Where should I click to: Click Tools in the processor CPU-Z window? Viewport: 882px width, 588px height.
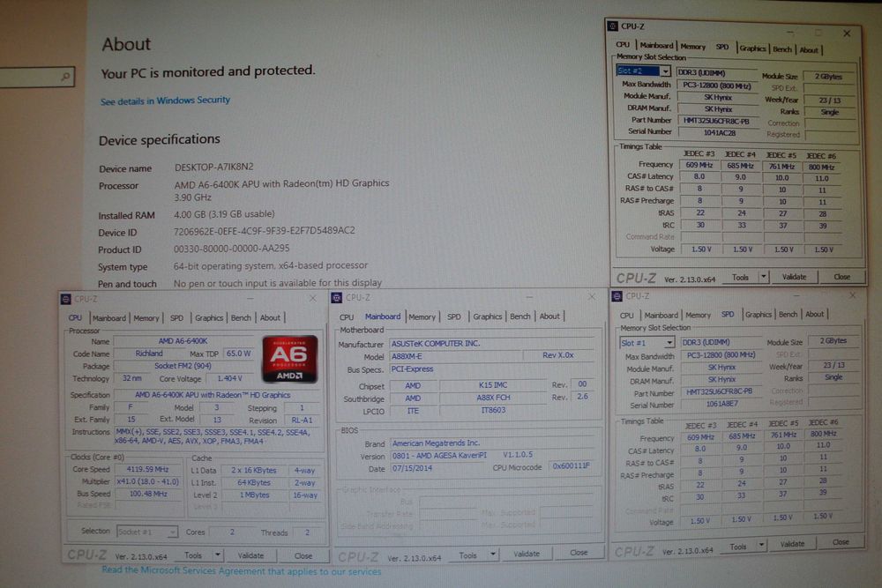click(x=193, y=555)
